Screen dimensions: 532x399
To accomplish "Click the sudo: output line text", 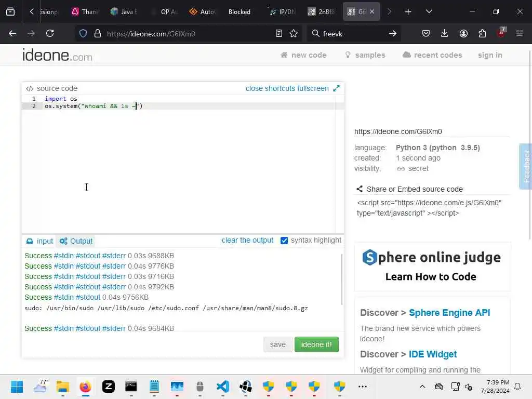I will (x=166, y=308).
